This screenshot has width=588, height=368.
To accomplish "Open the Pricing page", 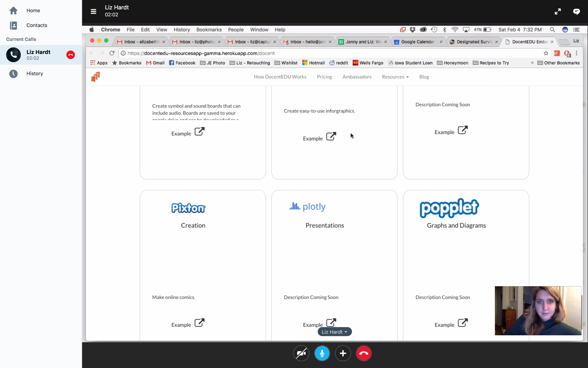I will tap(324, 77).
